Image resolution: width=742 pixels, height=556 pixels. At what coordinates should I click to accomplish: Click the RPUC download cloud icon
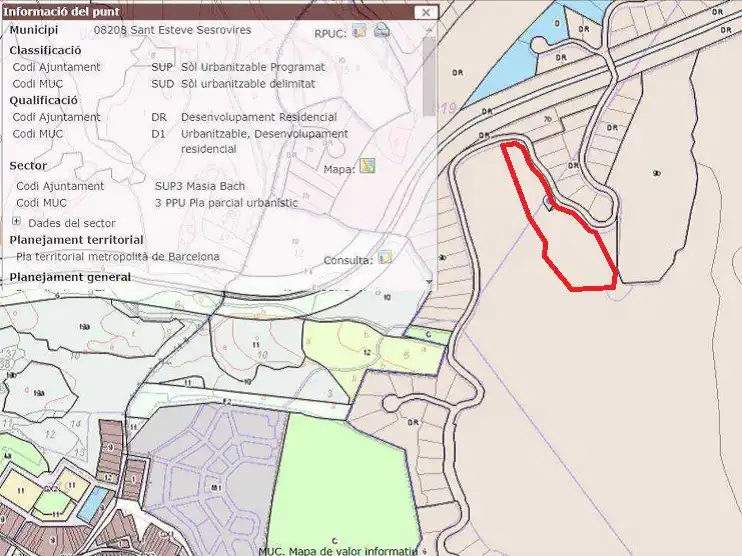coord(381,30)
